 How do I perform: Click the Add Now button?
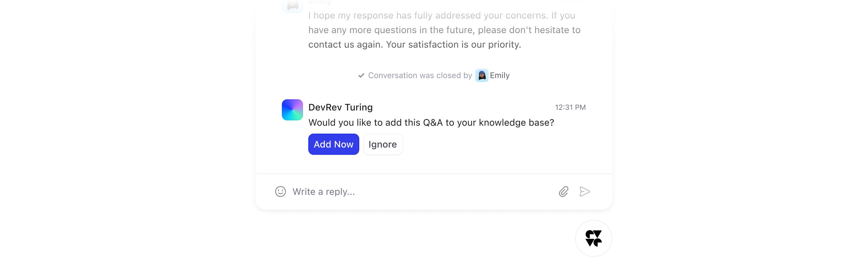point(333,144)
